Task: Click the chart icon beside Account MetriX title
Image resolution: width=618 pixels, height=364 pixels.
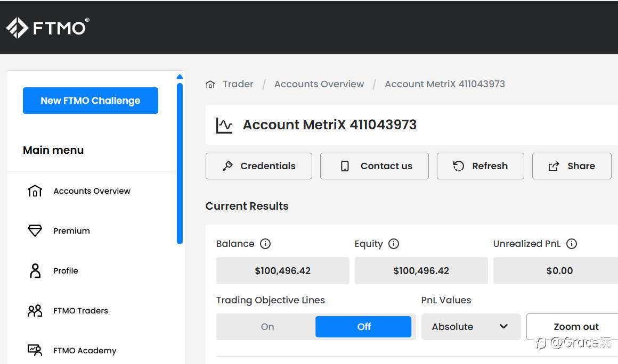Action: pos(224,126)
